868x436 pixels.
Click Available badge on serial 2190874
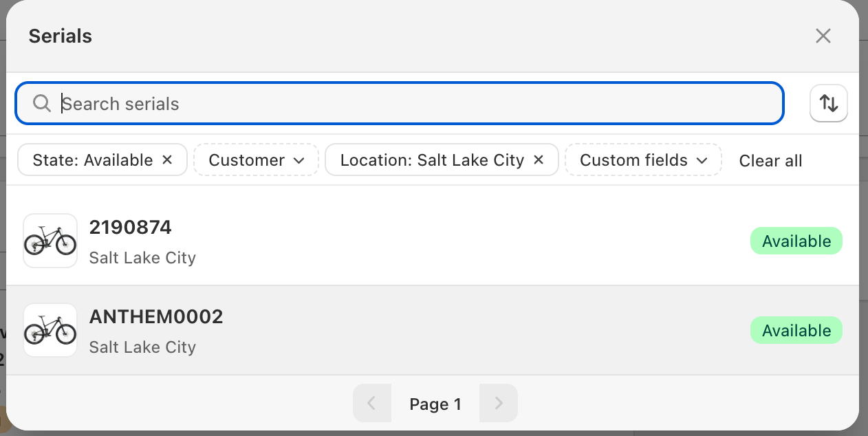796,241
